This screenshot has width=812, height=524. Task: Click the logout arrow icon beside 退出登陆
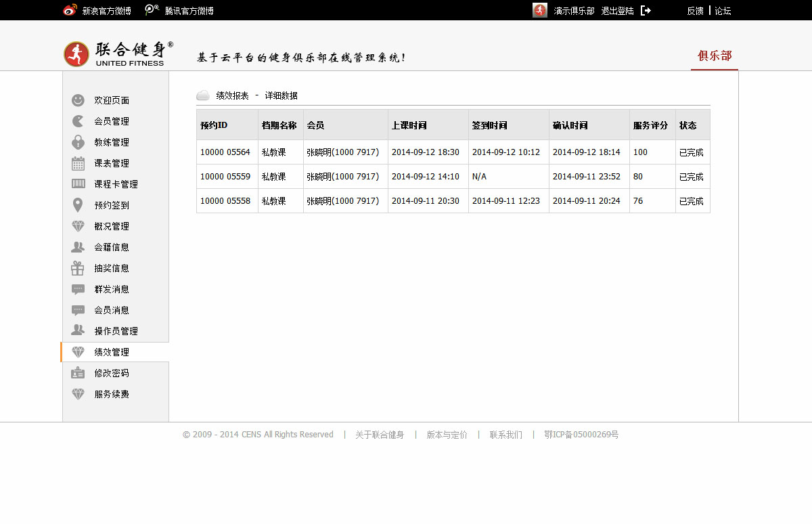coord(646,11)
